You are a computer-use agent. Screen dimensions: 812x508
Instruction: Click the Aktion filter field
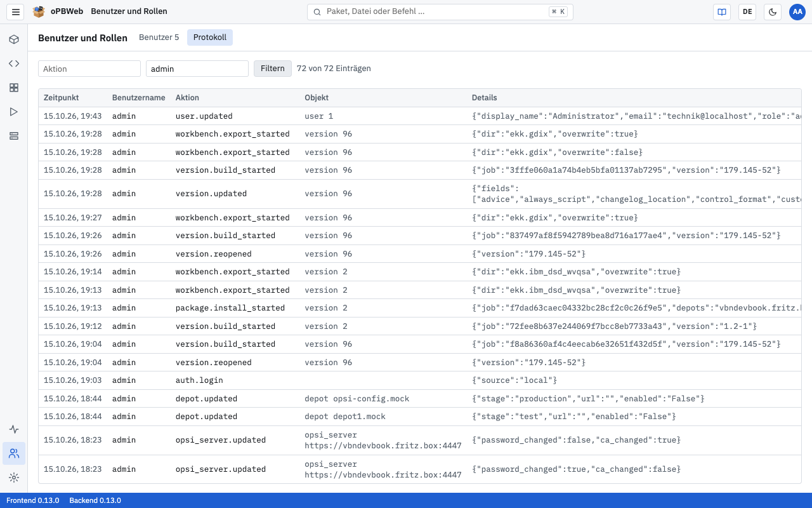89,69
